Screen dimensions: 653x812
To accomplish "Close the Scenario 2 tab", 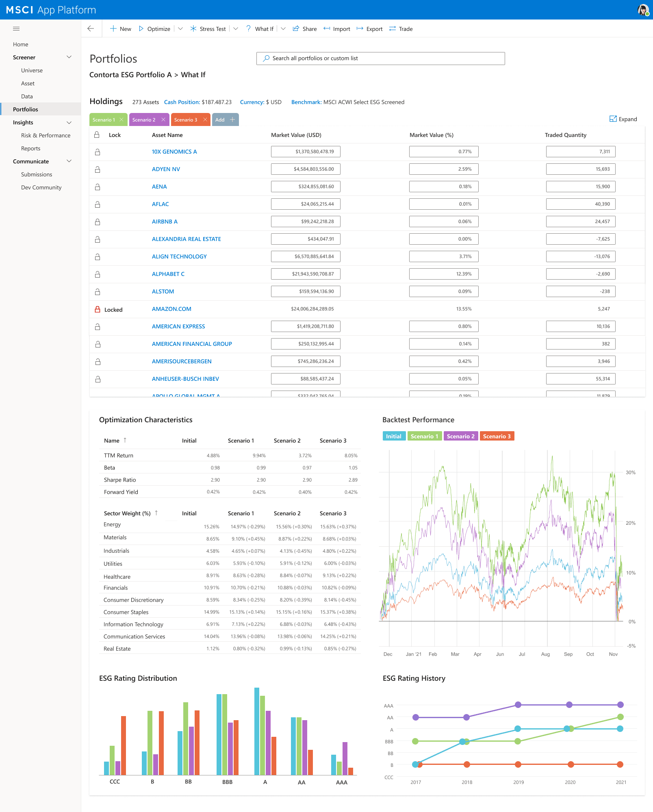I will (163, 119).
